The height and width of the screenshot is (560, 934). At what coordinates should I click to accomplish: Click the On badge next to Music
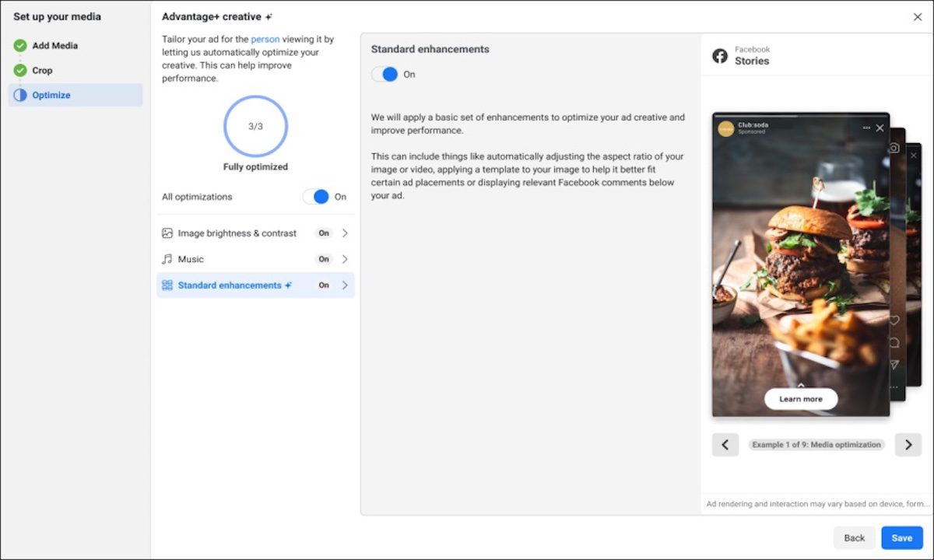click(324, 259)
